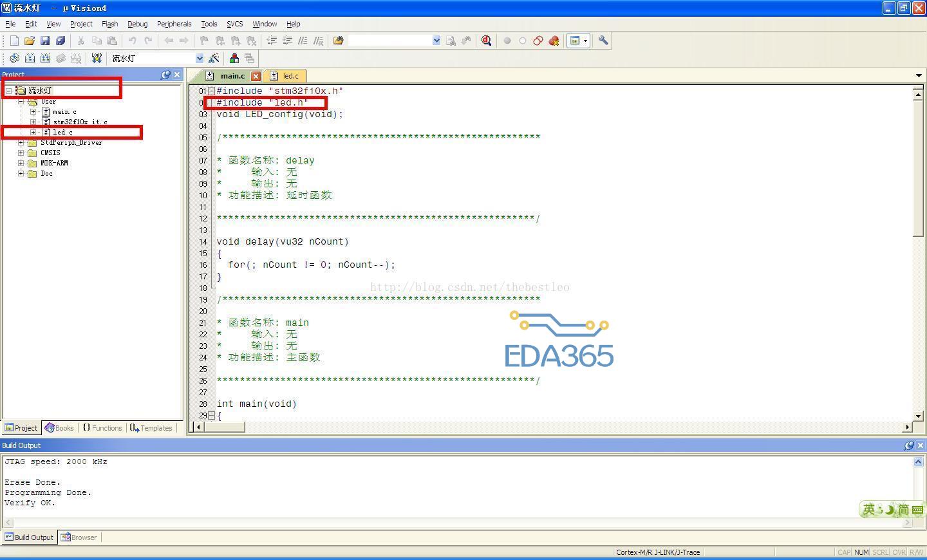Expand the CMSIS folder node
This screenshot has height=560, width=927.
(x=21, y=153)
